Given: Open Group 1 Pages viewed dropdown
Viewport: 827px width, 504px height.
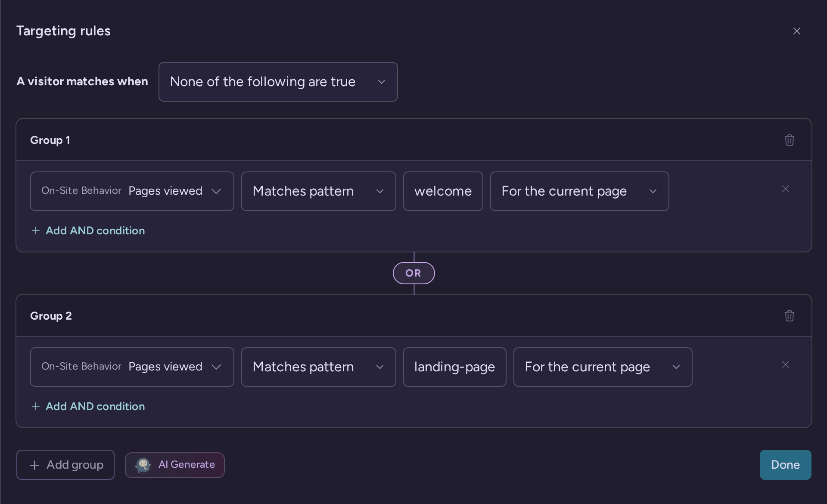Looking at the screenshot, I should pyautogui.click(x=132, y=191).
